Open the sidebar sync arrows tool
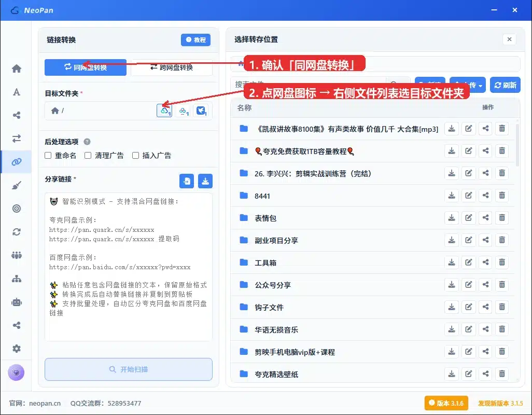 tap(16, 232)
